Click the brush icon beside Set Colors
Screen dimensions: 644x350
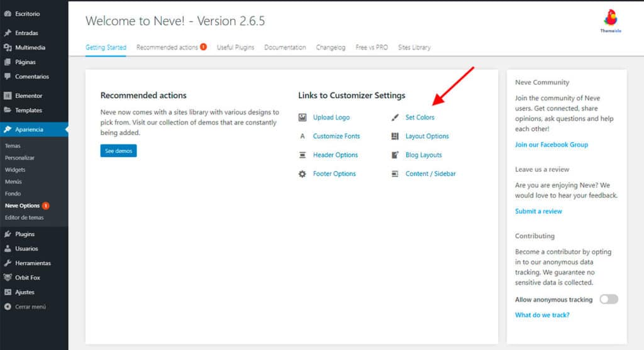[395, 118]
